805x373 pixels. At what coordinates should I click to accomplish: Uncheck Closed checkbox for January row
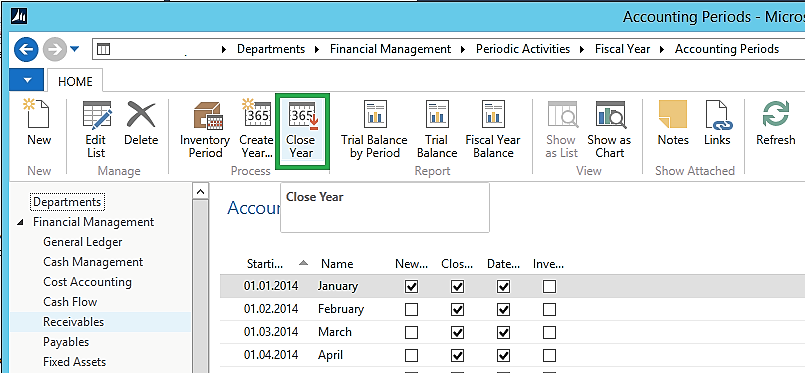click(x=457, y=286)
